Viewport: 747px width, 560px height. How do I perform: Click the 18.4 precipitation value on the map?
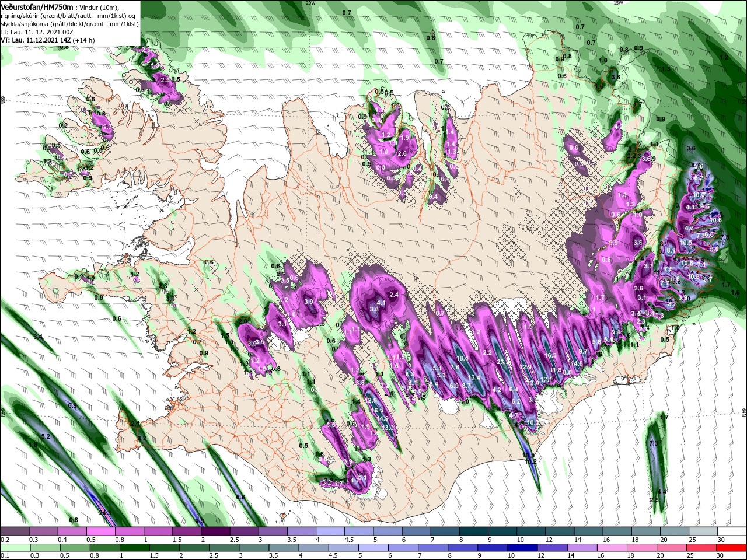(463, 358)
